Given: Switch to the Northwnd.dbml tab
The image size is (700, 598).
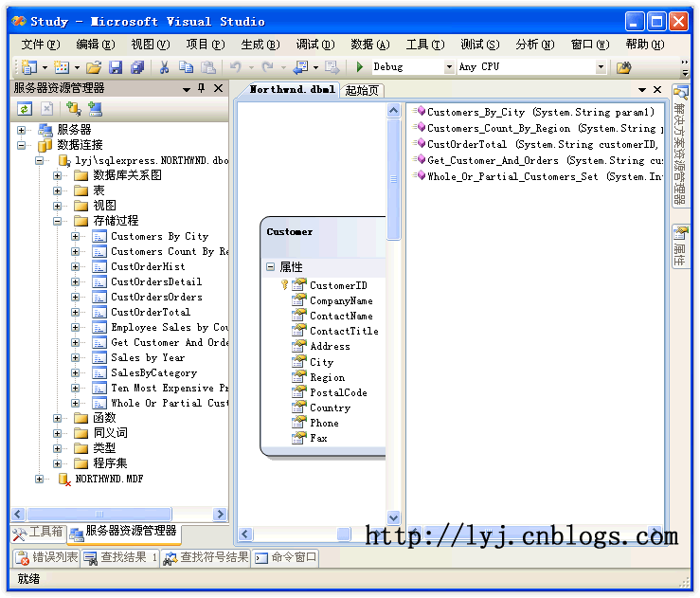Looking at the screenshot, I should 292,89.
